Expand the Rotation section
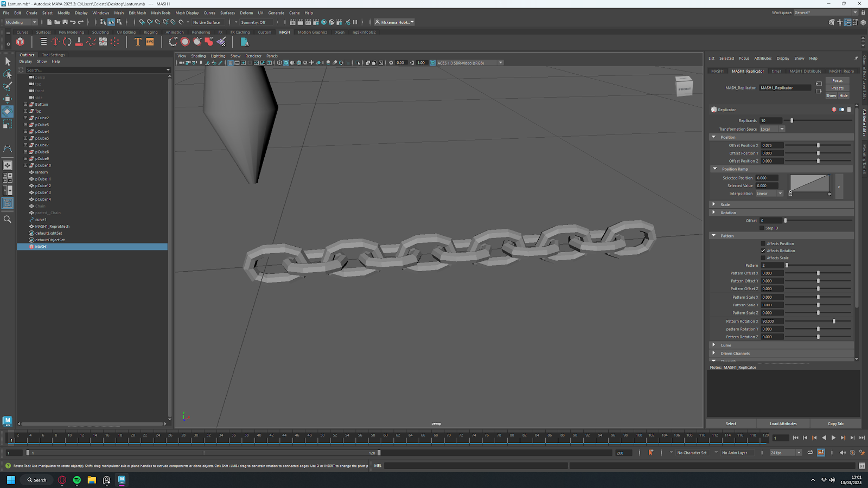868x488 pixels. [x=714, y=213]
